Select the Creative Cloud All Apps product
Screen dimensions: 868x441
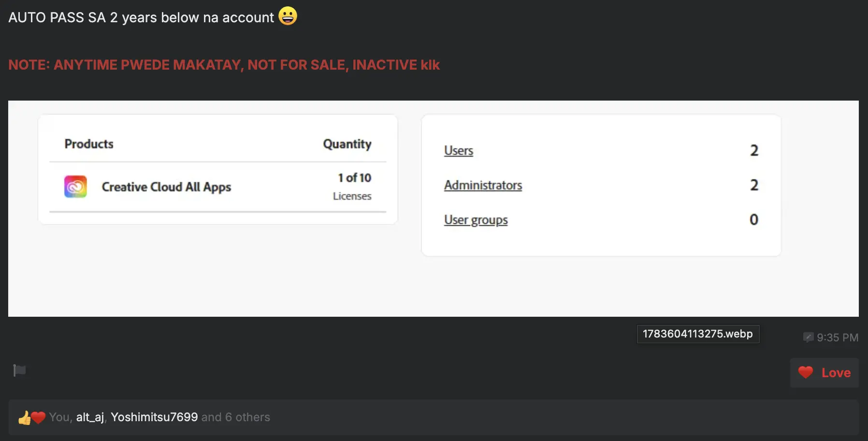pyautogui.click(x=166, y=187)
